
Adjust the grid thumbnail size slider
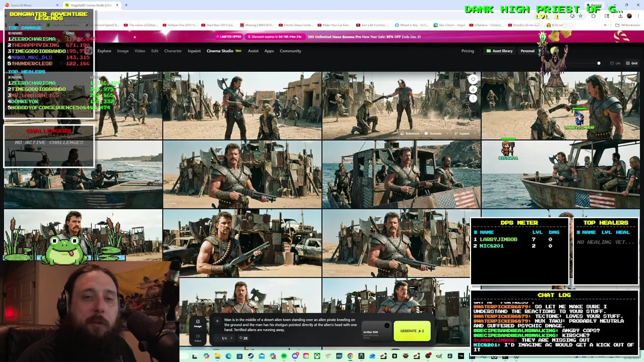(599, 63)
